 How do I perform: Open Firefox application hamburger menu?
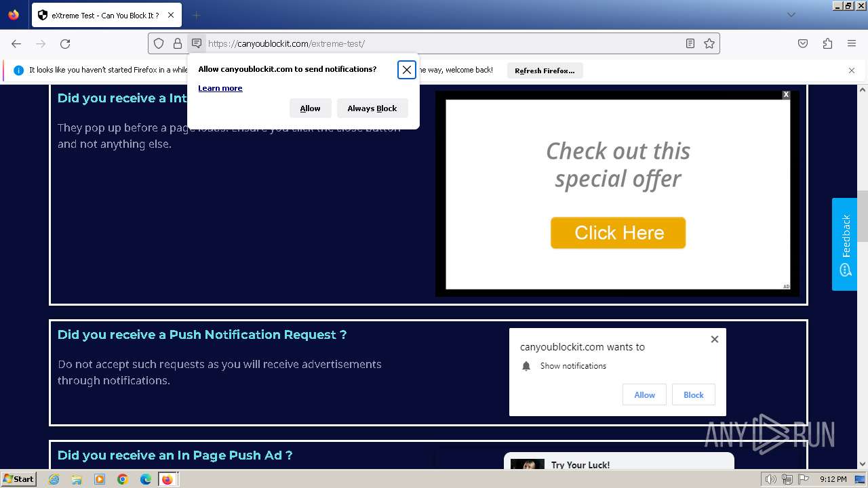[x=852, y=43]
